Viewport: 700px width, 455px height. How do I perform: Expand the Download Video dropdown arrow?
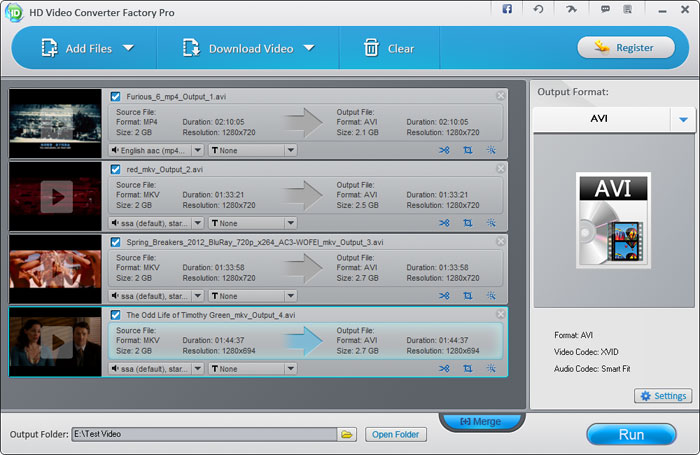[309, 48]
